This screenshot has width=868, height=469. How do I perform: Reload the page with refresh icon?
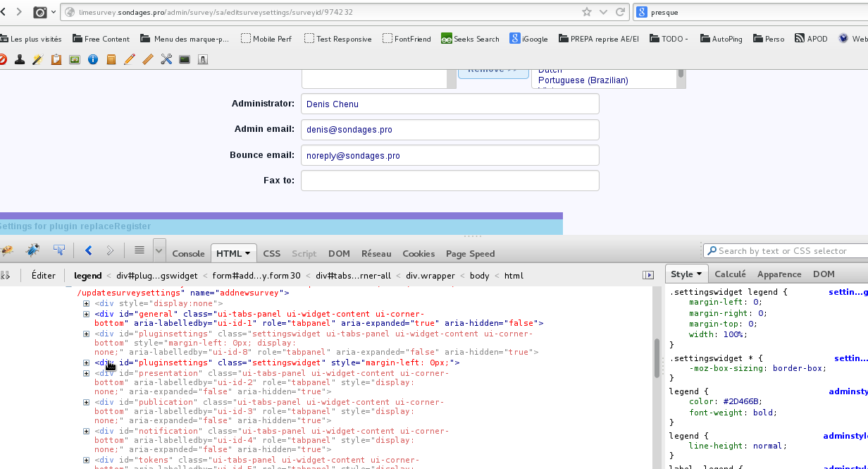[x=621, y=12]
